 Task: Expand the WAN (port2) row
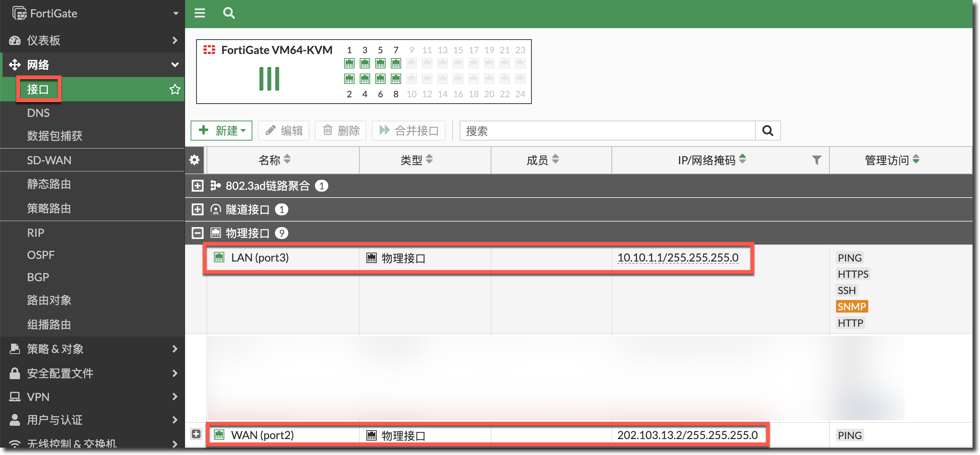tap(196, 434)
